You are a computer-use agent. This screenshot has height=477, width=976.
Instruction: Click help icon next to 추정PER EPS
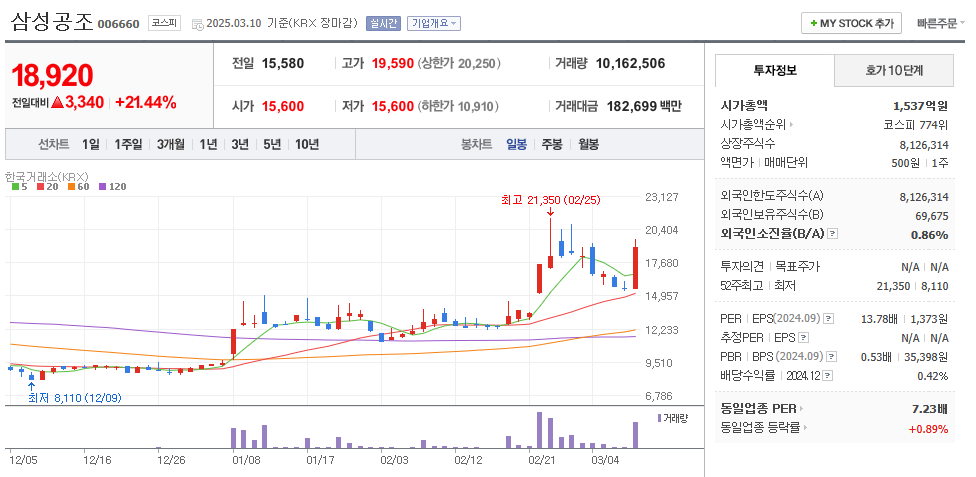pyautogui.click(x=803, y=338)
